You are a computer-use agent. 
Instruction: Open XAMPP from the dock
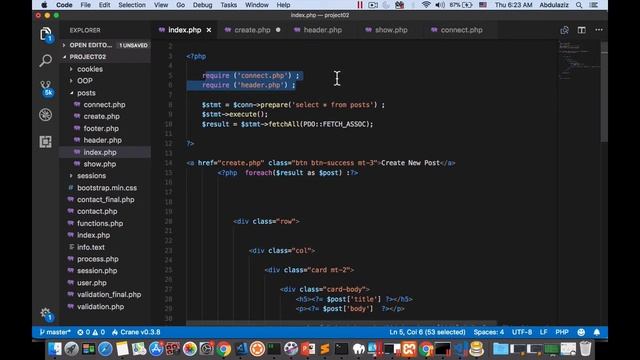pyautogui.click(x=409, y=349)
